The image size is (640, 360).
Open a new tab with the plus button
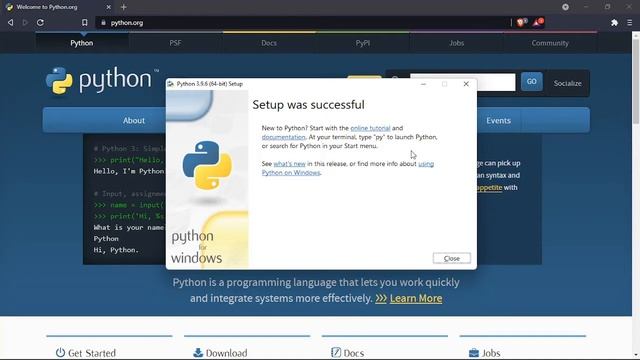(x=124, y=7)
